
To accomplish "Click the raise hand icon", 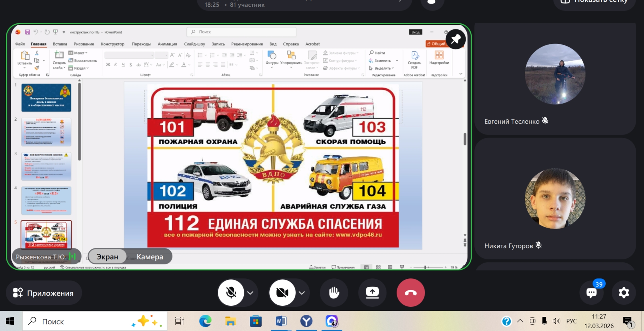I will click(334, 293).
